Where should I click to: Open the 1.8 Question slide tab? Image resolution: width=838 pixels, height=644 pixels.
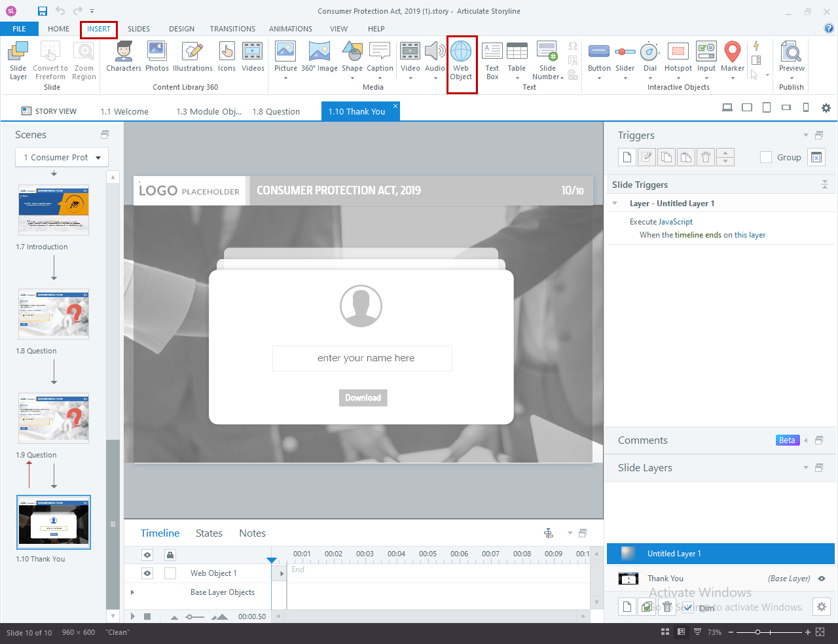[x=276, y=111]
